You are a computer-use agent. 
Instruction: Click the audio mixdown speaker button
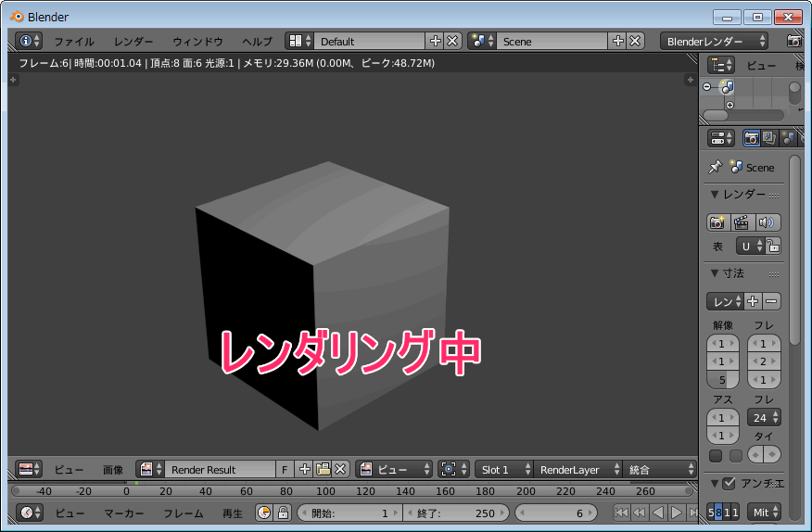point(768,222)
